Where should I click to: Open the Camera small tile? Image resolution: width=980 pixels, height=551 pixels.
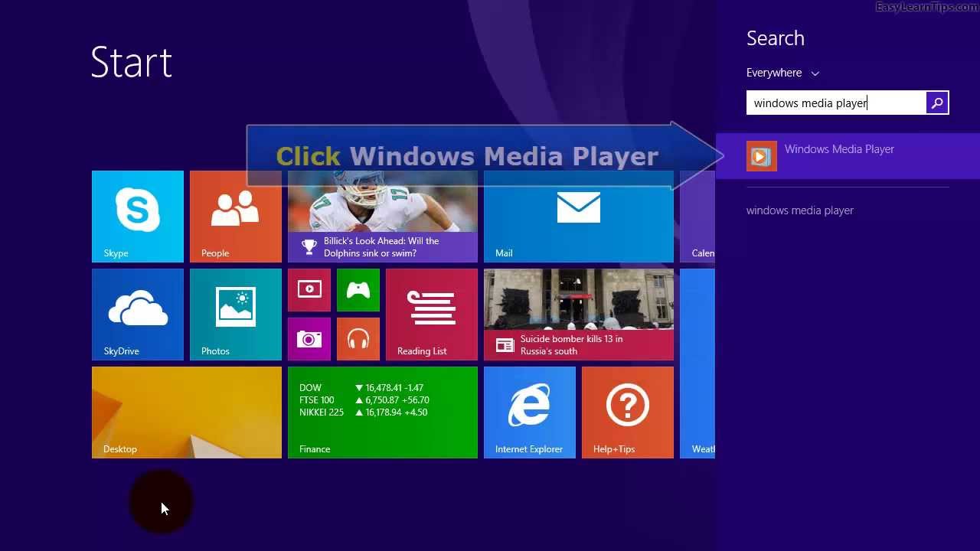click(x=309, y=339)
